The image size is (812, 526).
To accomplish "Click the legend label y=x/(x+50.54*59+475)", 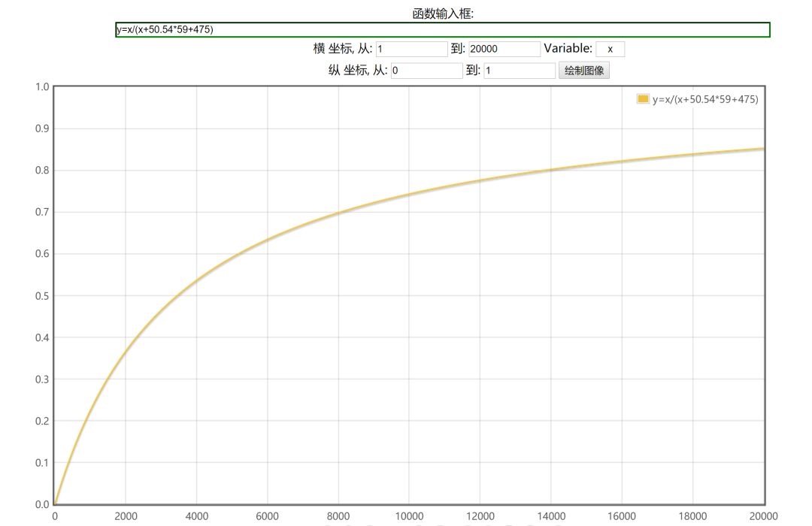I will coord(705,99).
